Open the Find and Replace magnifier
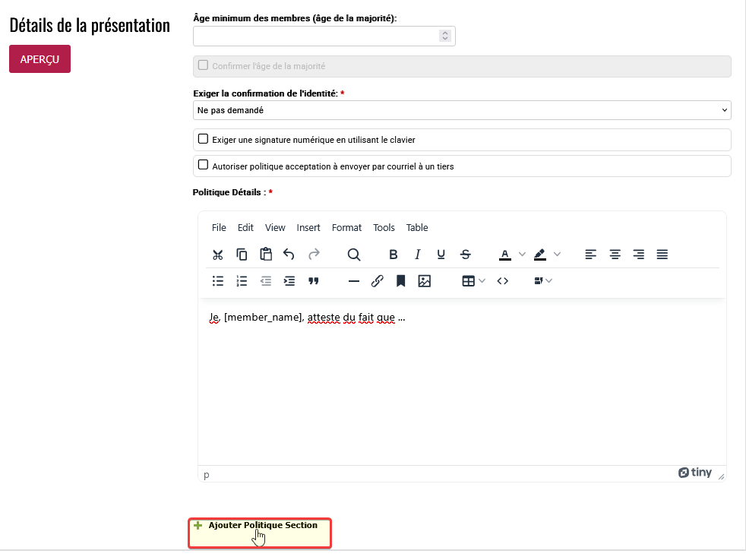Image resolution: width=746 pixels, height=560 pixels. [x=353, y=255]
